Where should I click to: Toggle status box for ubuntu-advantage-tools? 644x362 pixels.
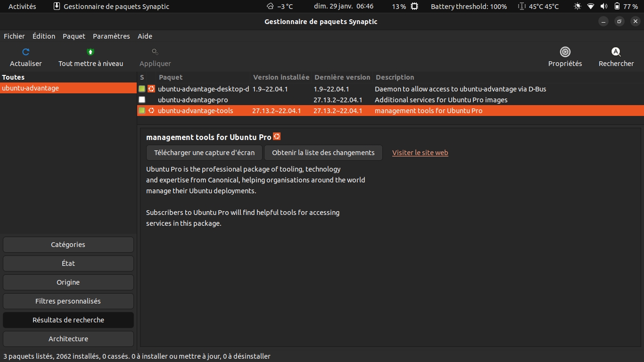click(142, 111)
